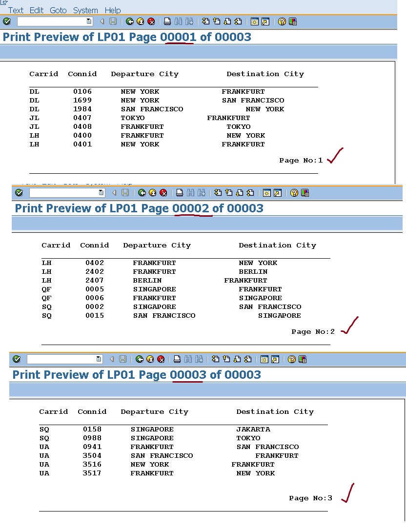The height and width of the screenshot is (532, 406).
Task: Select connid cell 0006
Action: click(95, 298)
